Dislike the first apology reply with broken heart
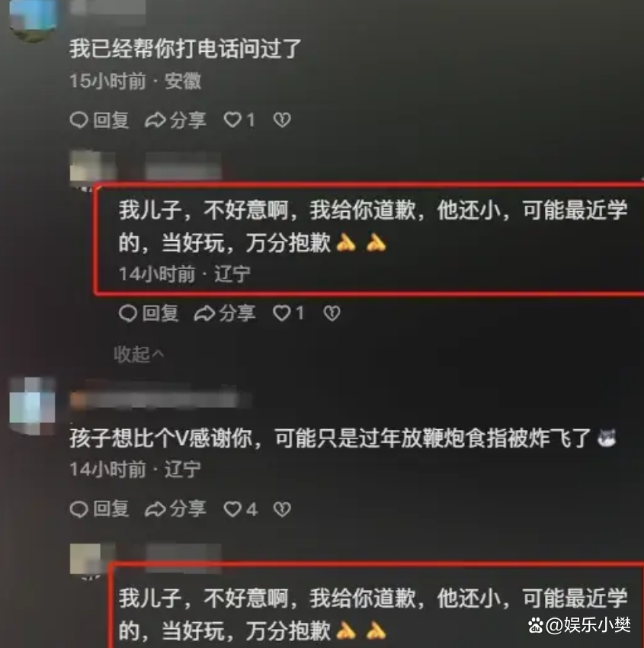 [x=332, y=313]
